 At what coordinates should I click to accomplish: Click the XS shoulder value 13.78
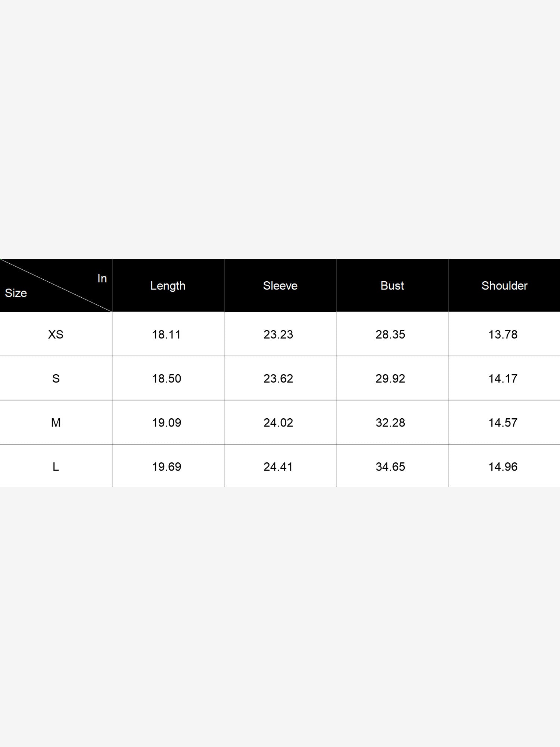[503, 334]
